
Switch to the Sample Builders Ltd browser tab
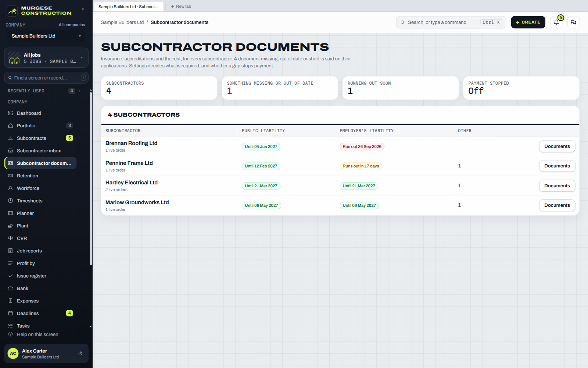click(x=129, y=7)
